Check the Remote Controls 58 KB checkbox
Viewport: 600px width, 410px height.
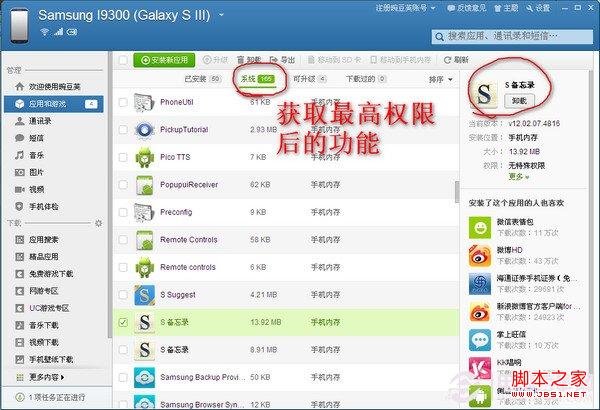click(123, 240)
